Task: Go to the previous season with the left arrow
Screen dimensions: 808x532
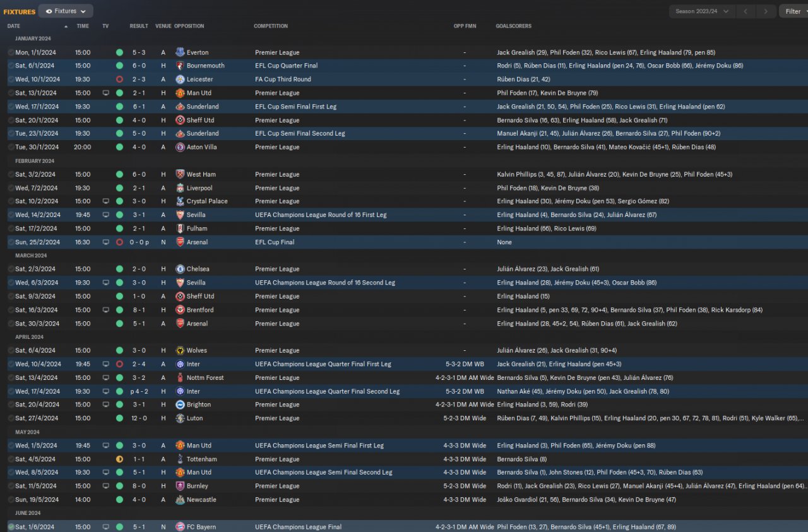Action: 746,11
